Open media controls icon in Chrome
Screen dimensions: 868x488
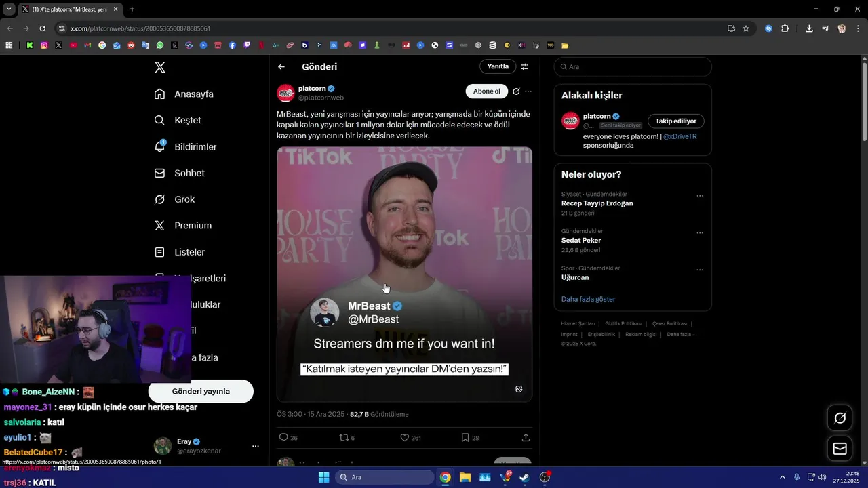click(x=825, y=28)
